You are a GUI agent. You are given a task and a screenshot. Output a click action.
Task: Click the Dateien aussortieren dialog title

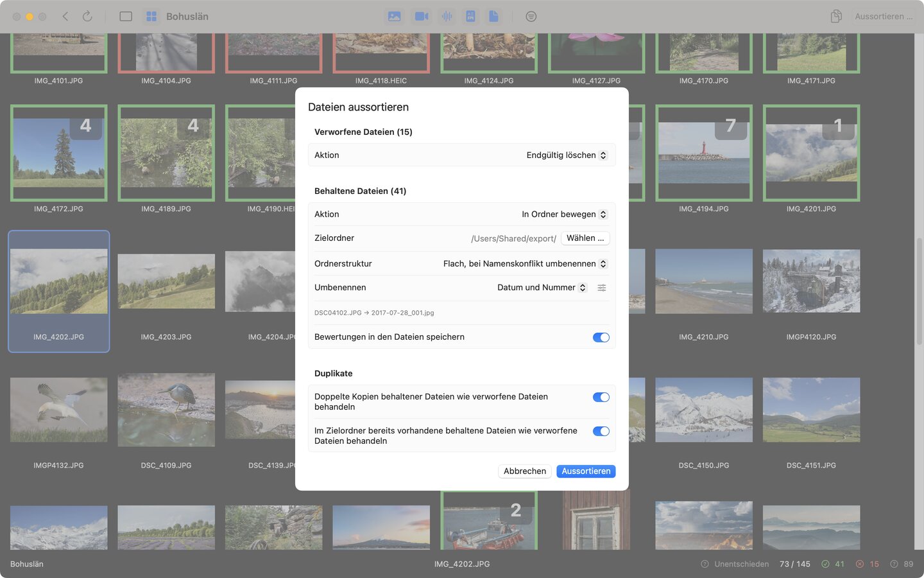coord(358,107)
